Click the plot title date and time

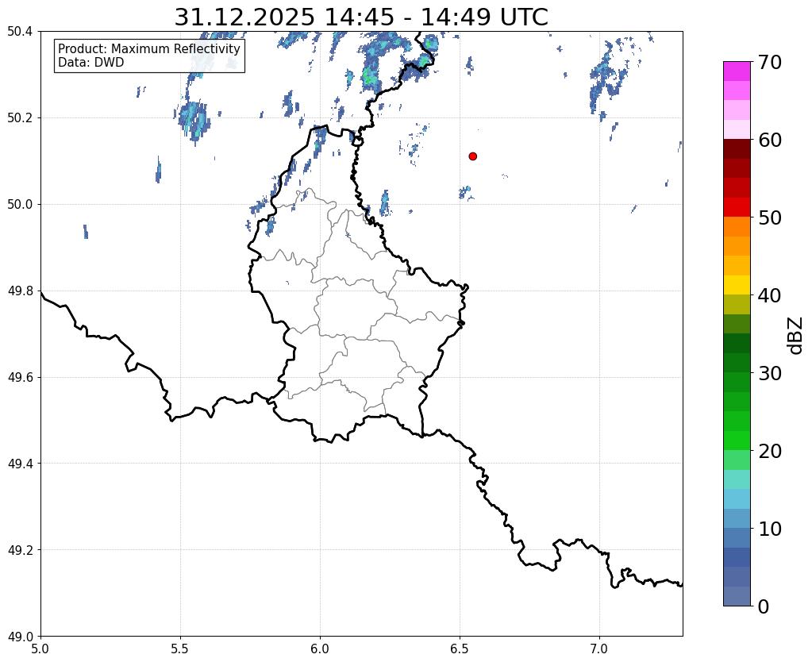pyautogui.click(x=361, y=17)
